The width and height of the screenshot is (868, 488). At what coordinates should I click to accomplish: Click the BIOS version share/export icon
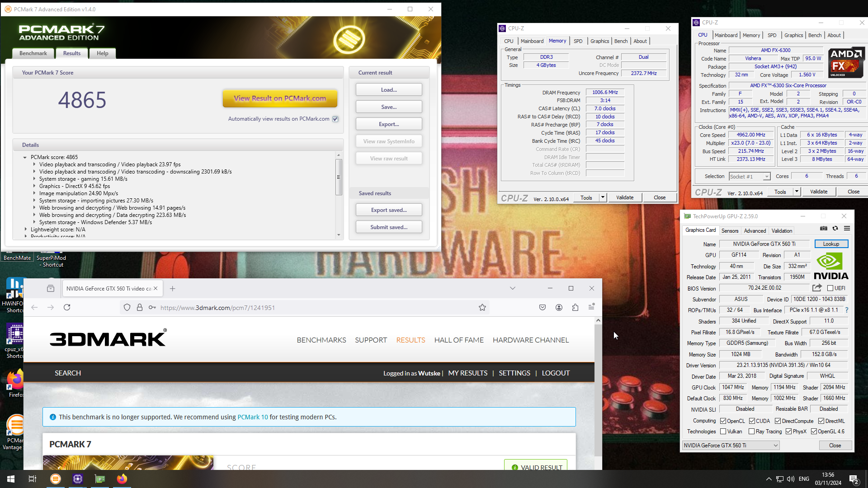[817, 288]
